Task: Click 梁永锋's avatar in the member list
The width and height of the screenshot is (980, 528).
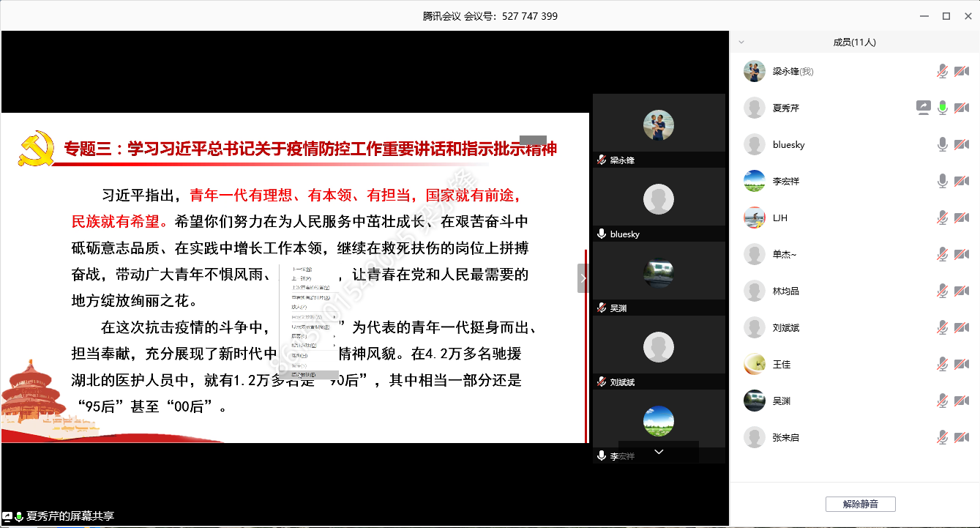Action: (755, 71)
